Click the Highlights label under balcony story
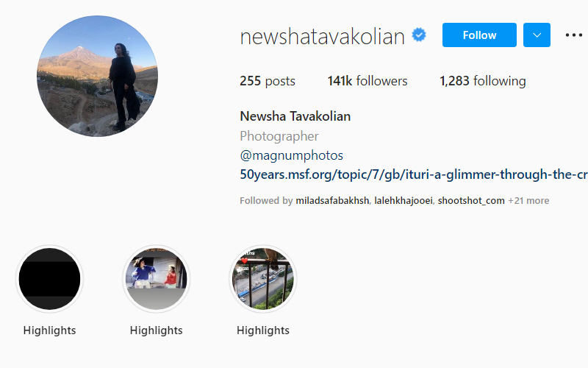This screenshot has width=588, height=368. [x=263, y=330]
